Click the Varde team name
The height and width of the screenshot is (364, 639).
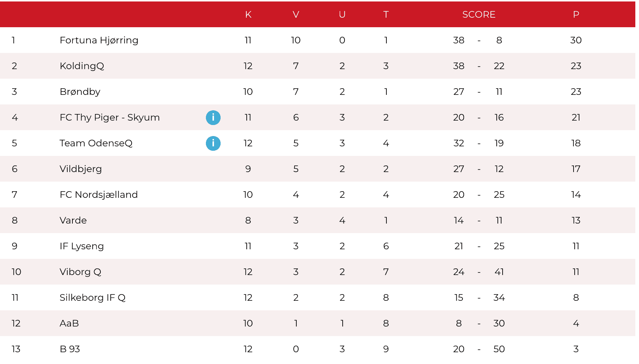point(73,221)
